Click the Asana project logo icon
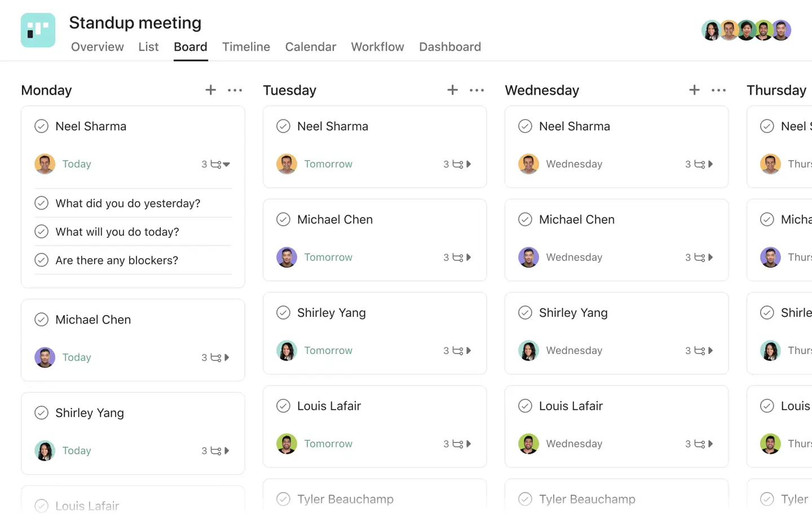Image resolution: width=812 pixels, height=518 pixels. click(x=38, y=30)
